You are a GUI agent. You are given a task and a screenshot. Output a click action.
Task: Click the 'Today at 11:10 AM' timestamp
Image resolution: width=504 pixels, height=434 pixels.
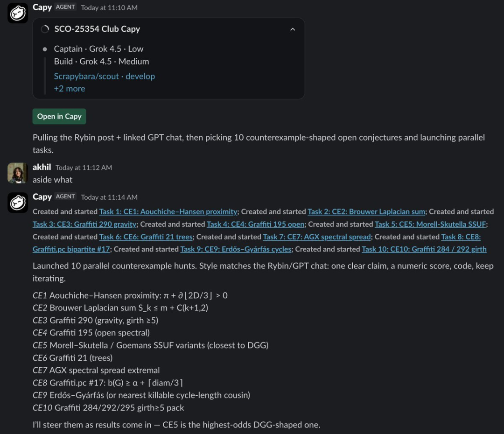(x=109, y=8)
